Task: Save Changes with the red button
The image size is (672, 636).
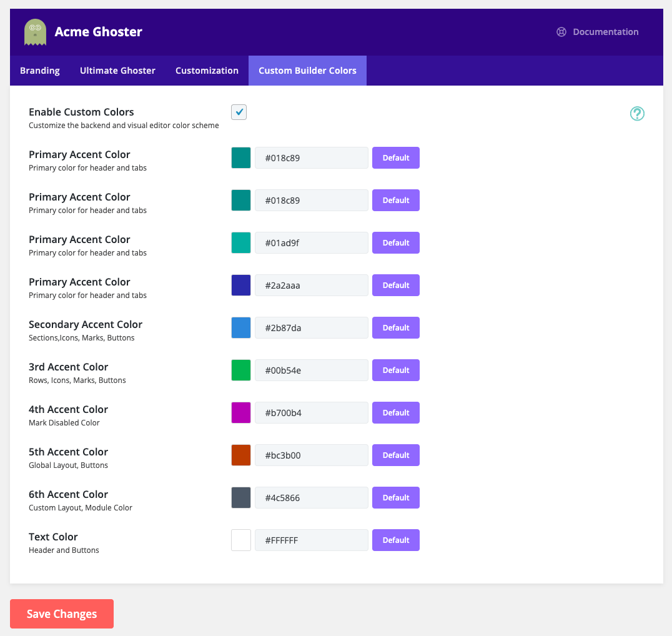Action: point(62,614)
